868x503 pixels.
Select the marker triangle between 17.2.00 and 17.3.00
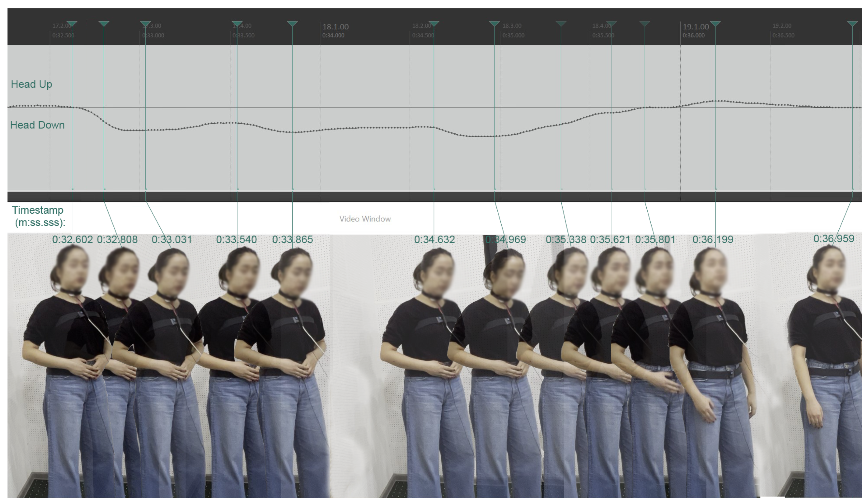click(x=104, y=24)
